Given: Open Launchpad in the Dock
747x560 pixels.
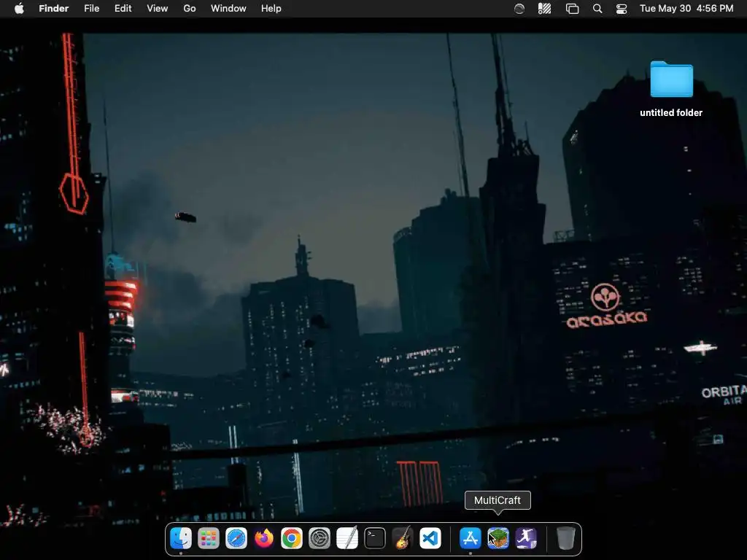Looking at the screenshot, I should point(209,539).
